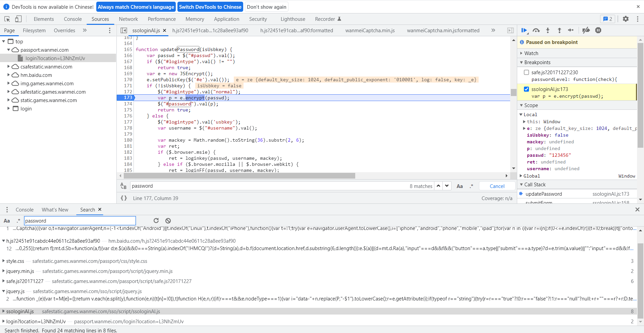
Task: Select the inspect element picker icon
Action: (x=7, y=19)
